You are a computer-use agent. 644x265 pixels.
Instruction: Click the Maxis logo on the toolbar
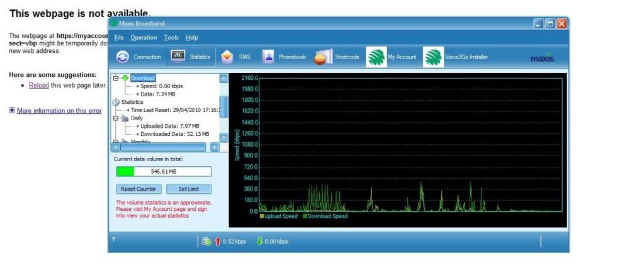(x=541, y=58)
